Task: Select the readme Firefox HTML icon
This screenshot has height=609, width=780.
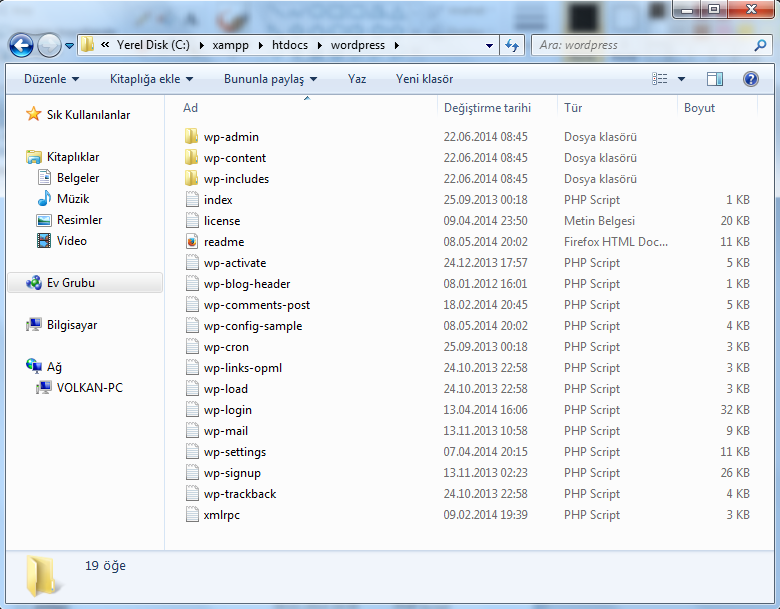Action: [192, 241]
